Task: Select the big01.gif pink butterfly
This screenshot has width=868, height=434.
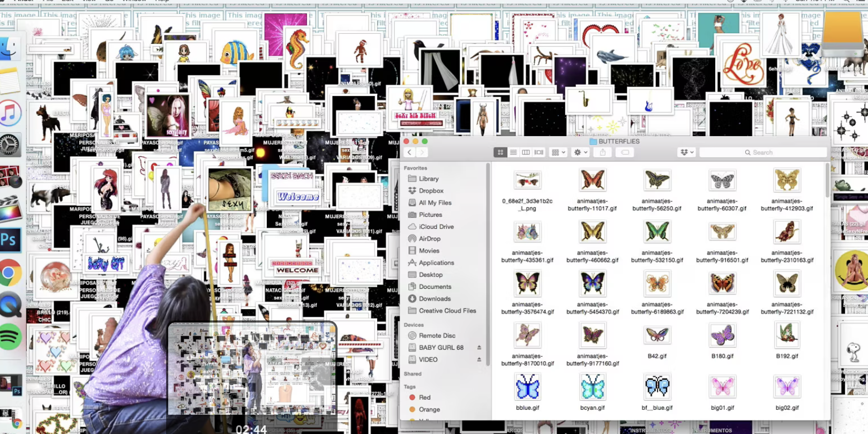Action: click(x=722, y=386)
